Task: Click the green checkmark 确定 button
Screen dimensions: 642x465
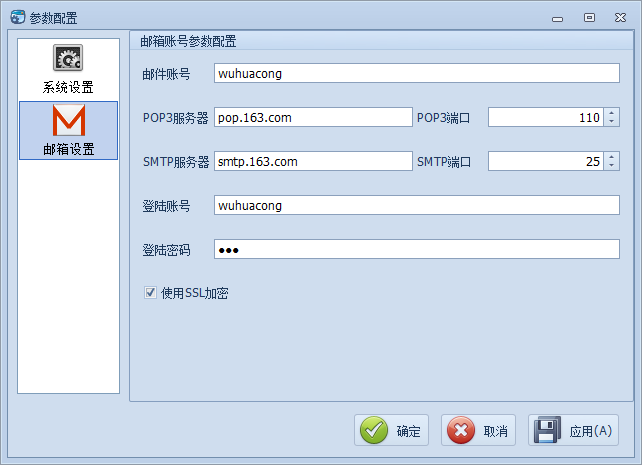Action: [391, 430]
